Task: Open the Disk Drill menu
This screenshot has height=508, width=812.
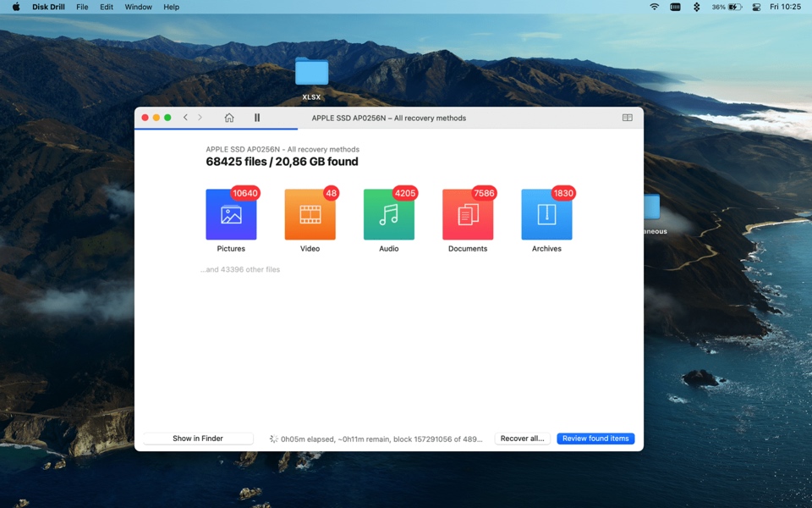Action: (48, 7)
